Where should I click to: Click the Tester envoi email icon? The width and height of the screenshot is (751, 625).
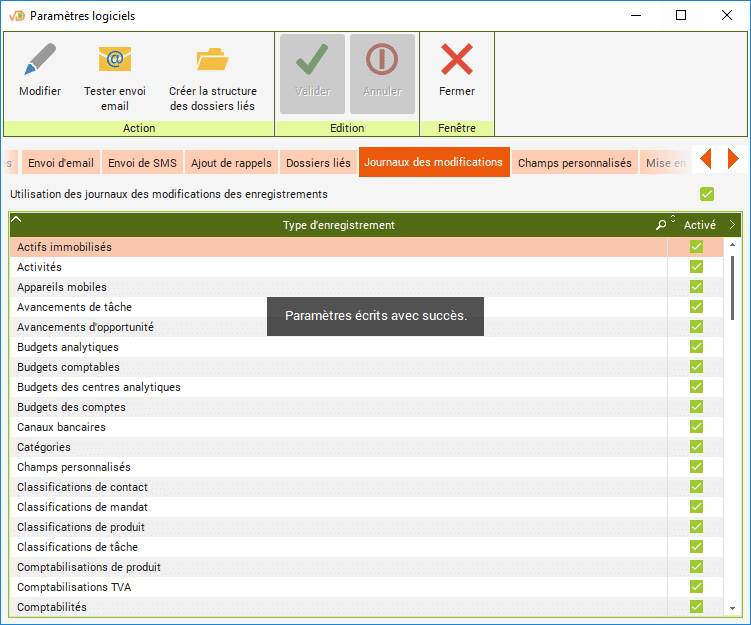[114, 61]
